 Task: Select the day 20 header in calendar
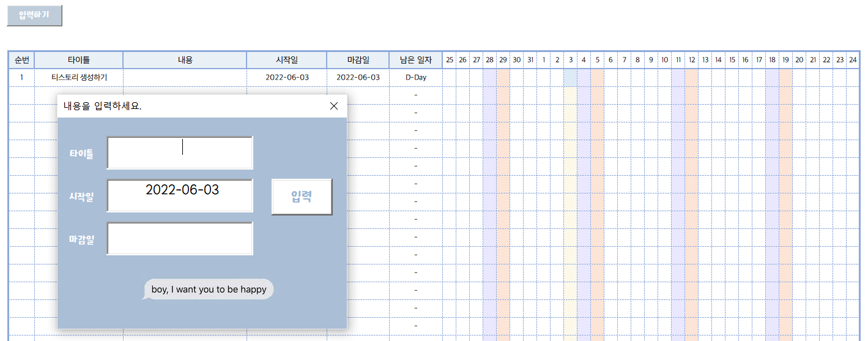tap(799, 60)
